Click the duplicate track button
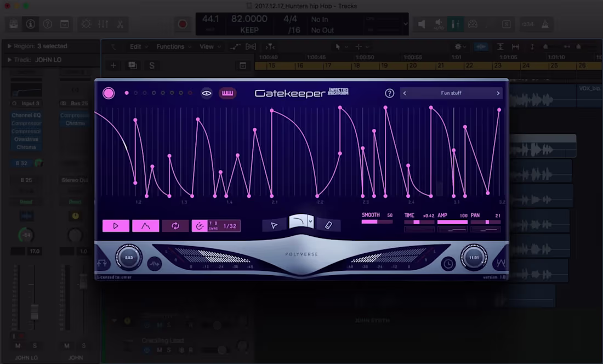This screenshot has height=364, width=603. 133,65
